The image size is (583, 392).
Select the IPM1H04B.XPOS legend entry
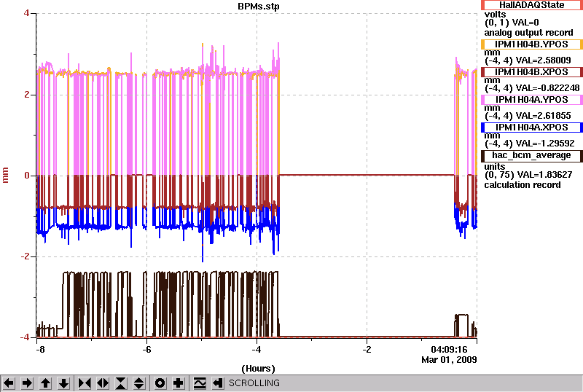point(532,72)
